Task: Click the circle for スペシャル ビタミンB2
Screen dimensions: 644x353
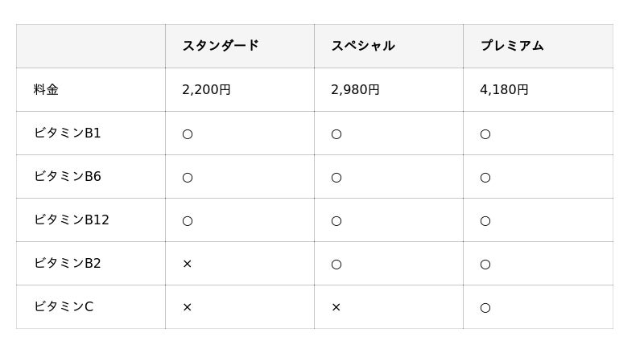Action: (336, 265)
